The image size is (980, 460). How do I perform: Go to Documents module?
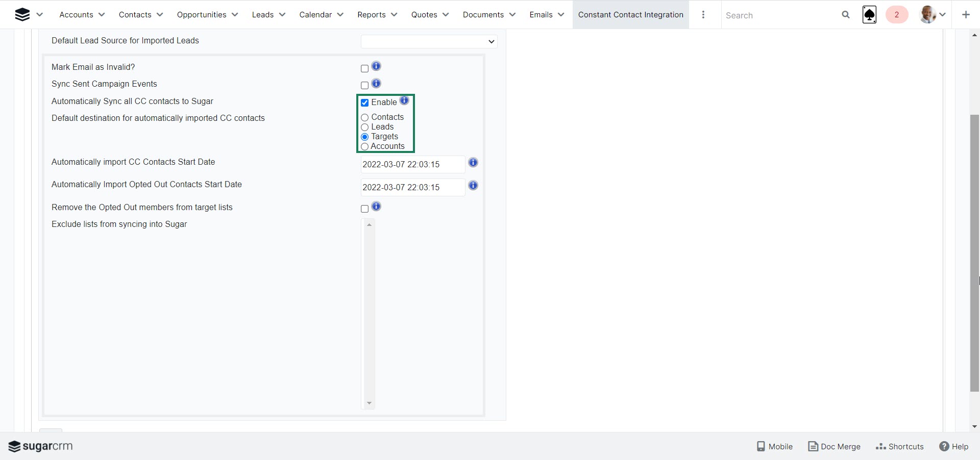(483, 15)
